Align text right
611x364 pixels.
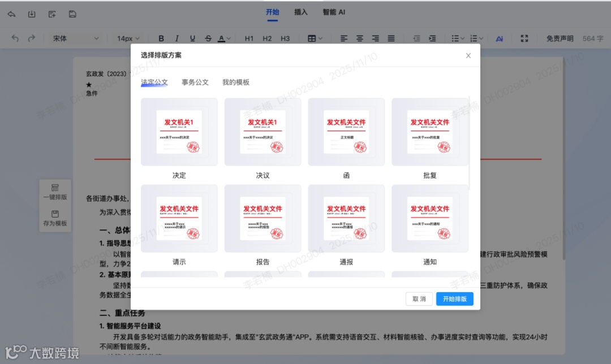375,38
